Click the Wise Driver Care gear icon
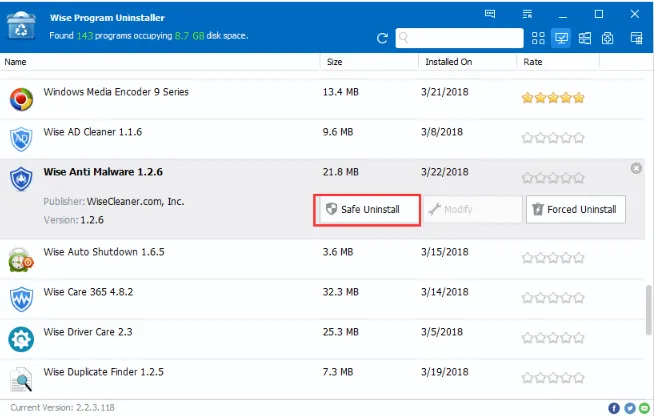Viewport: 654px width, 416px height. click(x=21, y=339)
